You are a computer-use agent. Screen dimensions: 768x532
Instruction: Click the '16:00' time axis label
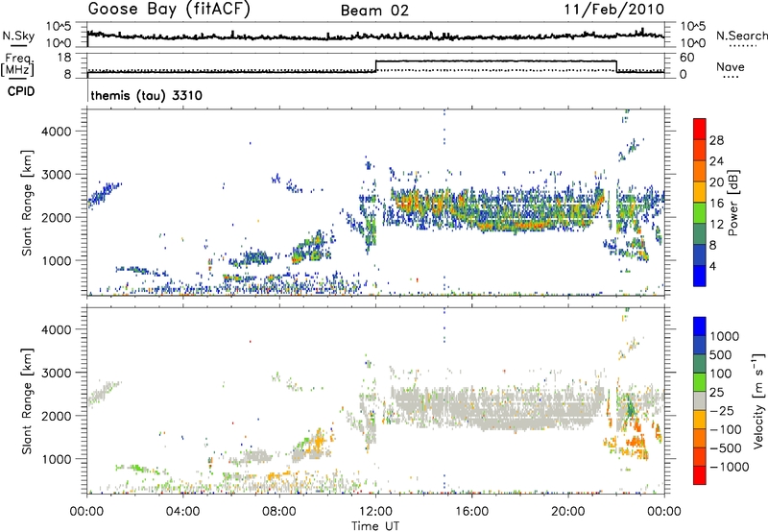[471, 512]
